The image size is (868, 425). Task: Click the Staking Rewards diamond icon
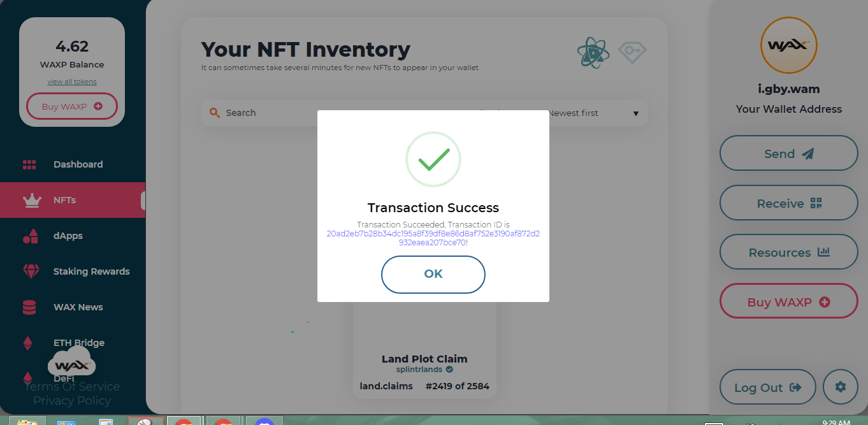31,271
